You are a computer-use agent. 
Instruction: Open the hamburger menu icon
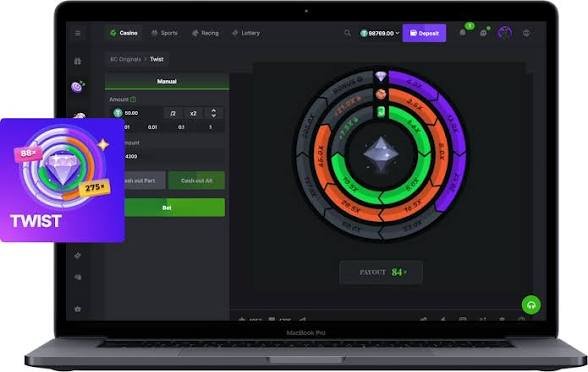pos(78,33)
